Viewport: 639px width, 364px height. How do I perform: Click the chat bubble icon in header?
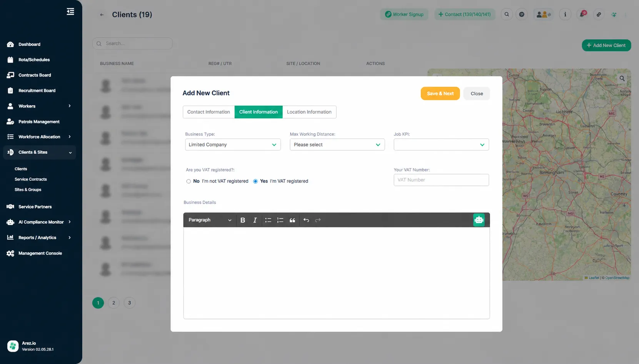point(522,14)
